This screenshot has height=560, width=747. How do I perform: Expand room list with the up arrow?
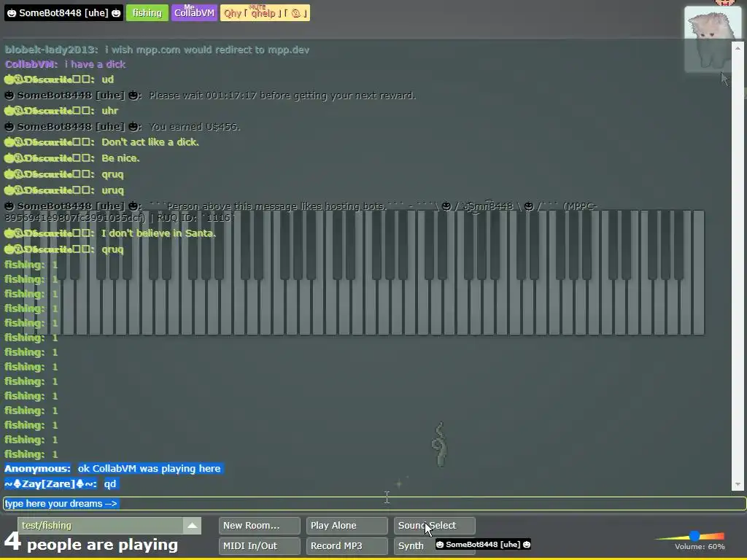[x=192, y=525]
